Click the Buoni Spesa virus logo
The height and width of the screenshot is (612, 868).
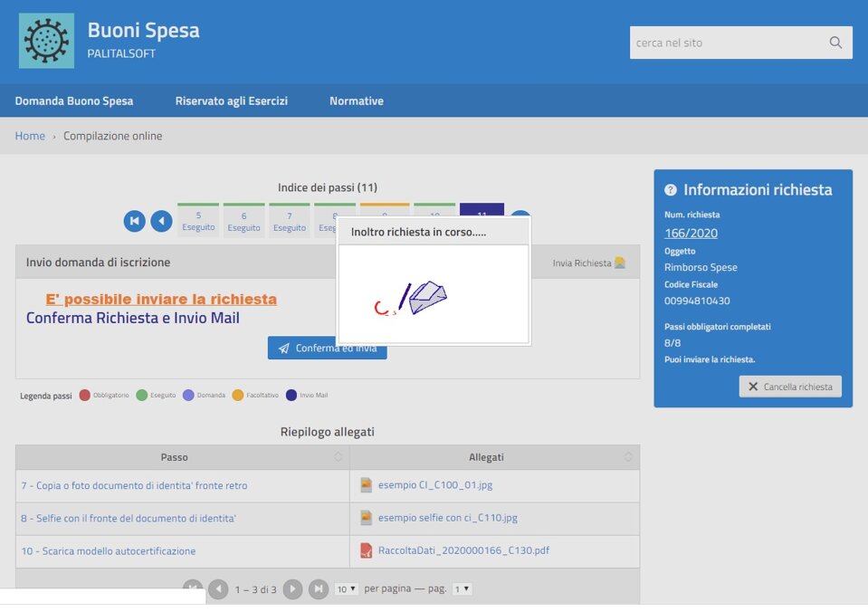pyautogui.click(x=46, y=41)
